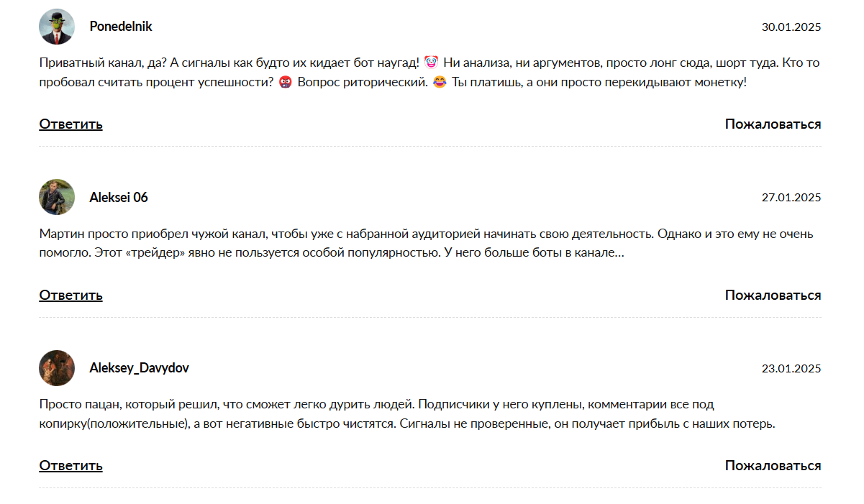Click Пожаловаться on Aleksei 06's comment
The width and height of the screenshot is (864, 504).
pyautogui.click(x=773, y=295)
